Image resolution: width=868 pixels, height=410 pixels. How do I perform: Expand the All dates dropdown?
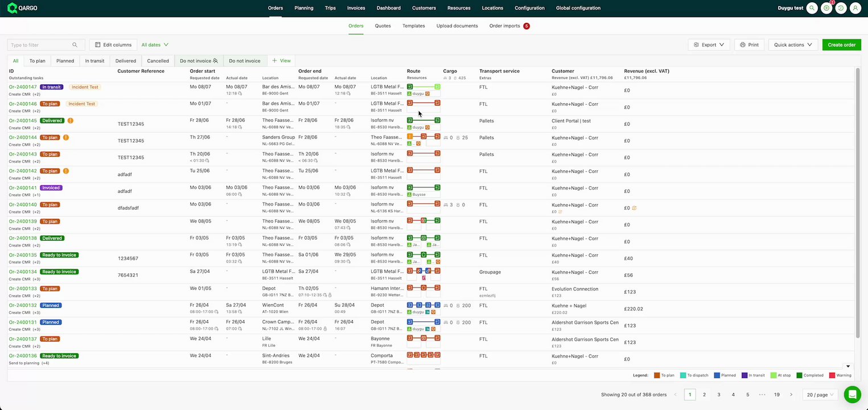coord(155,44)
